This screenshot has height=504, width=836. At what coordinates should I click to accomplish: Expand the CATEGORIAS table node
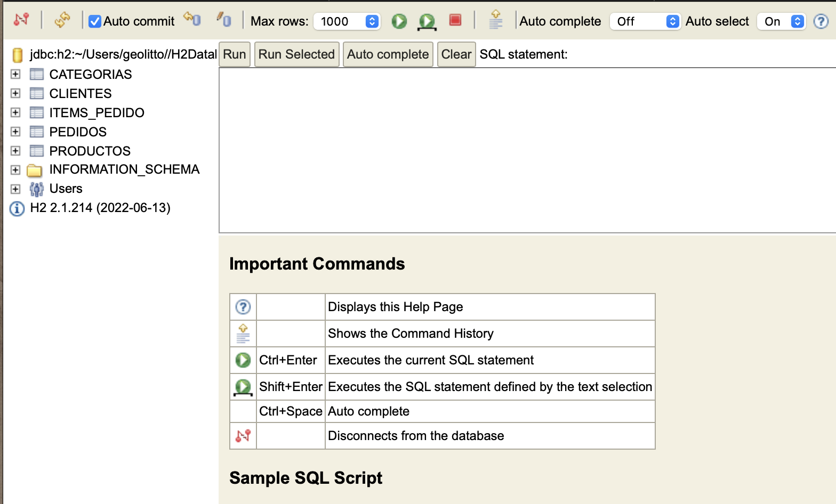(x=15, y=74)
